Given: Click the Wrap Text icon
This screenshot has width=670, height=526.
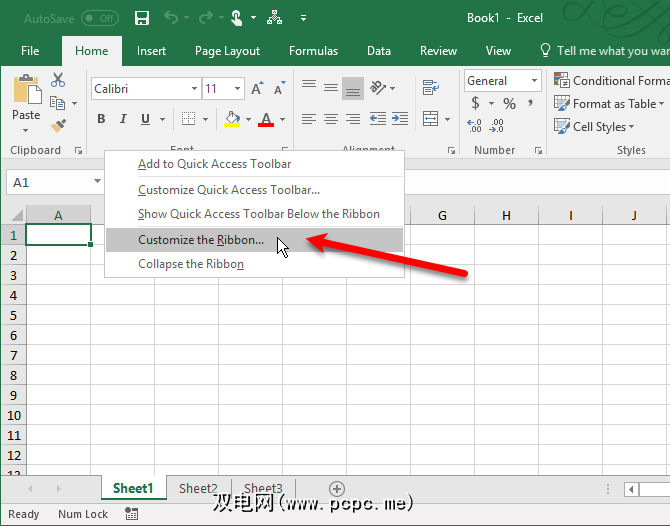Looking at the screenshot, I should click(x=431, y=88).
